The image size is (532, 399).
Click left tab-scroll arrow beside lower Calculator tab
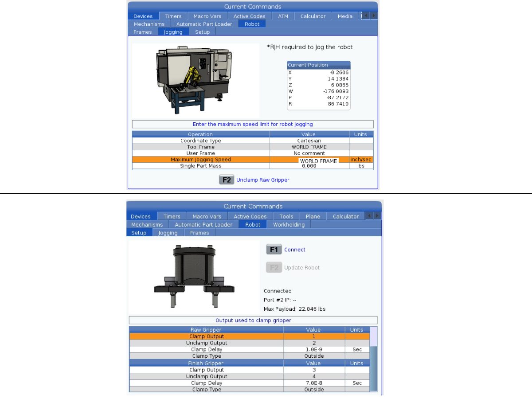pyautogui.click(x=369, y=216)
